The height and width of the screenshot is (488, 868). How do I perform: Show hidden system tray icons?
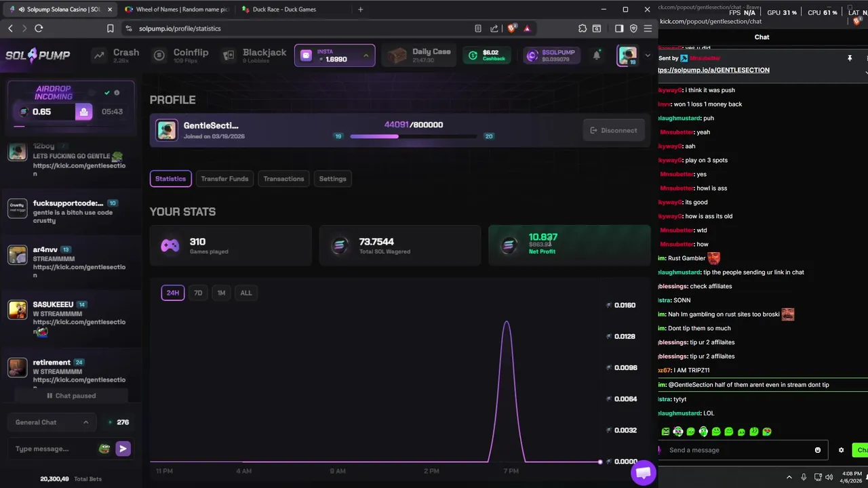(789, 477)
